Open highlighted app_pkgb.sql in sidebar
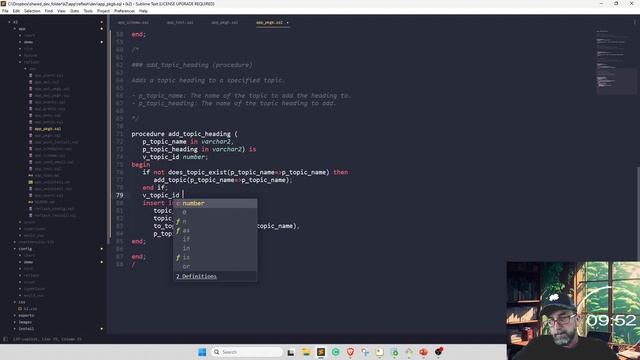 pyautogui.click(x=48, y=129)
